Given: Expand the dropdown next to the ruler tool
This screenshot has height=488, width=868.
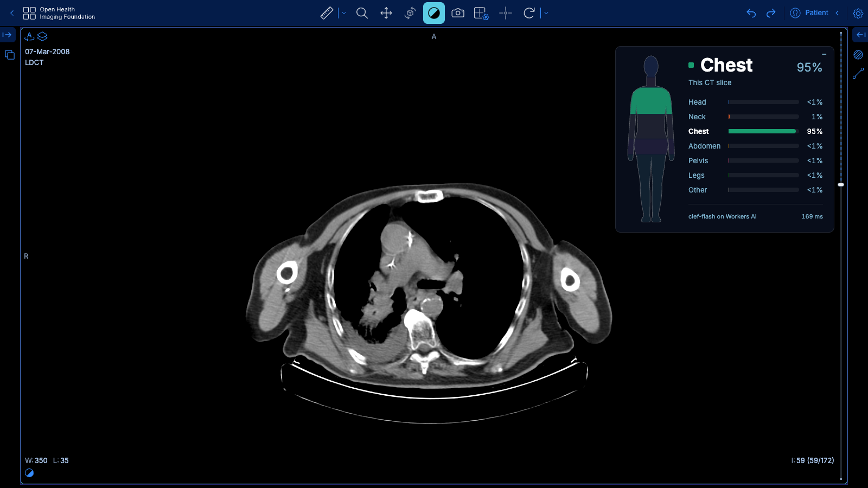Looking at the screenshot, I should pos(343,13).
